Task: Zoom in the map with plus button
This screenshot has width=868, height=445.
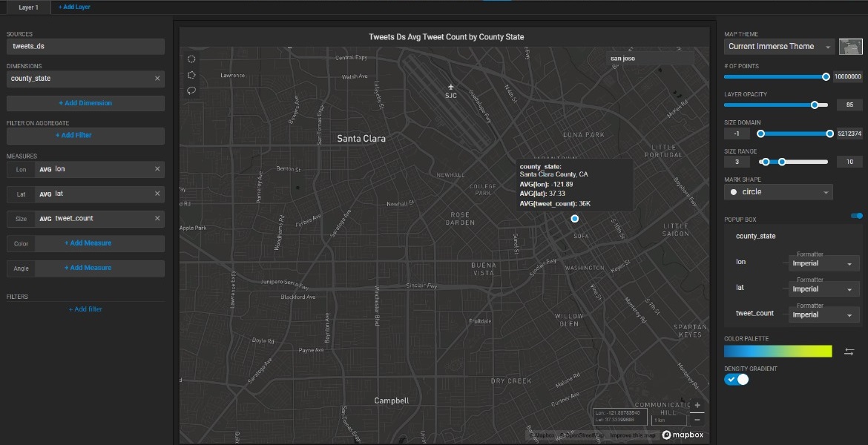Action: pyautogui.click(x=697, y=406)
